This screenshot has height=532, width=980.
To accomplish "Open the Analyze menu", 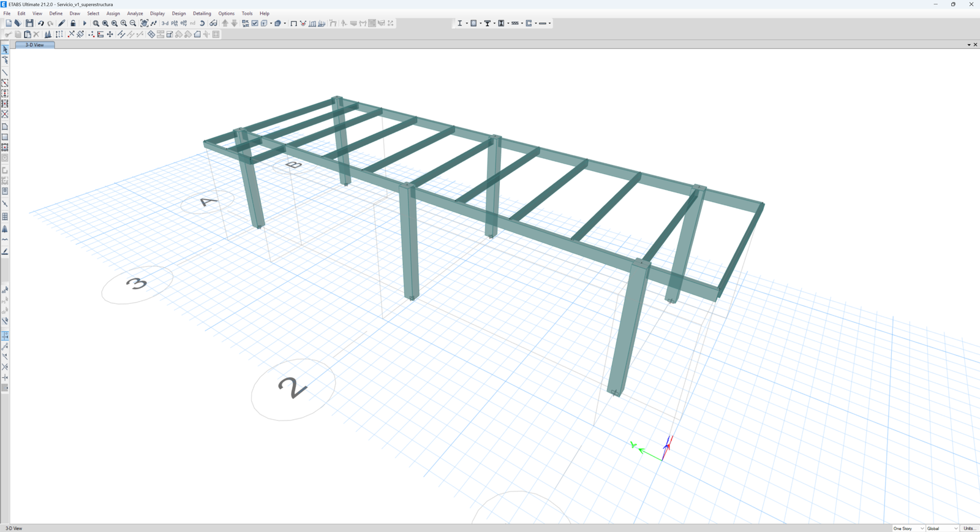I will click(135, 13).
